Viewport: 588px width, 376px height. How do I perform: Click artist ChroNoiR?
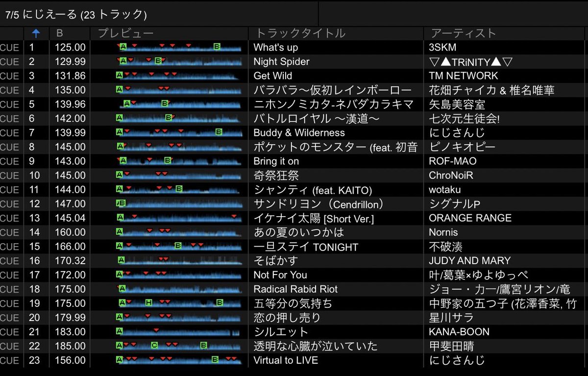(x=451, y=175)
